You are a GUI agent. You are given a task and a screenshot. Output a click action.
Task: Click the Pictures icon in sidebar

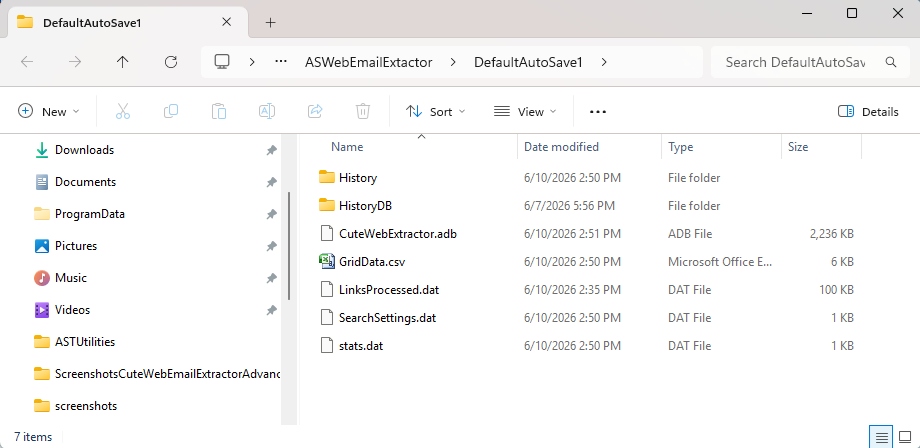(x=42, y=246)
